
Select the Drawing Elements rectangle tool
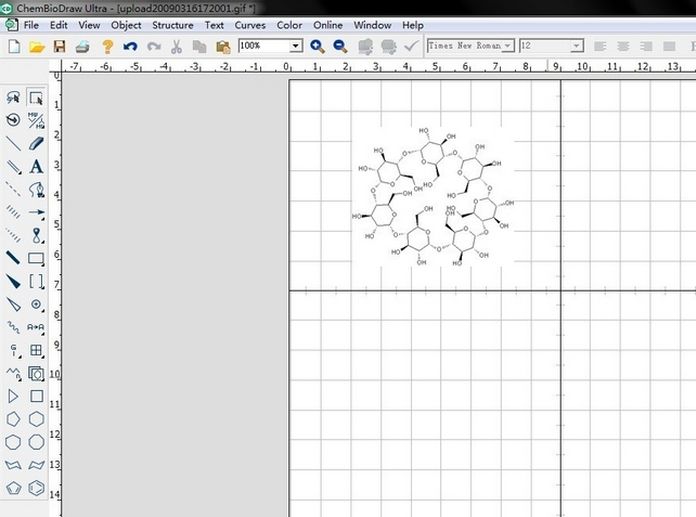[x=36, y=258]
